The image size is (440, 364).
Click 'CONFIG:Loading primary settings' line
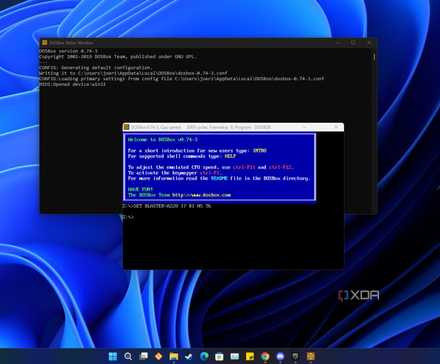tap(182, 79)
